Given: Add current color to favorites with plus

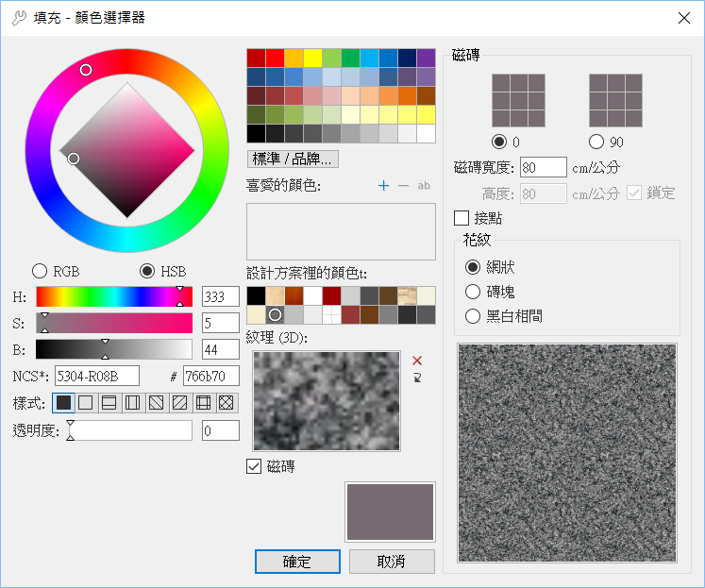Looking at the screenshot, I should (383, 186).
